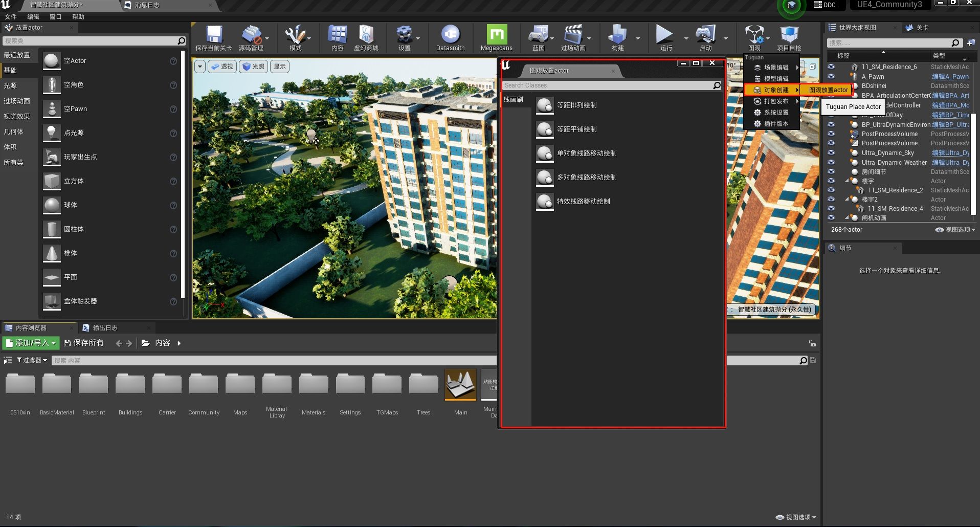Open the viewport options dropdown arrow
Viewport: 980px width, 527px height.
point(200,67)
